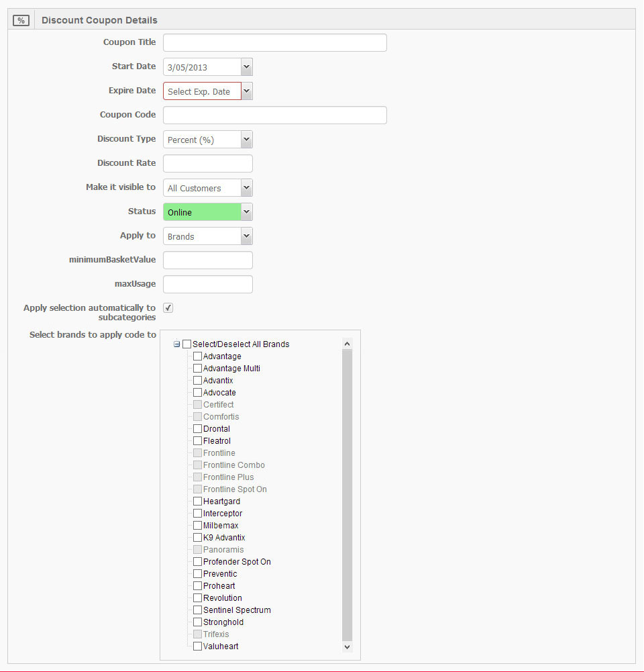The image size is (644, 672).
Task: Check the Milbemax brand checkbox
Action: click(197, 526)
